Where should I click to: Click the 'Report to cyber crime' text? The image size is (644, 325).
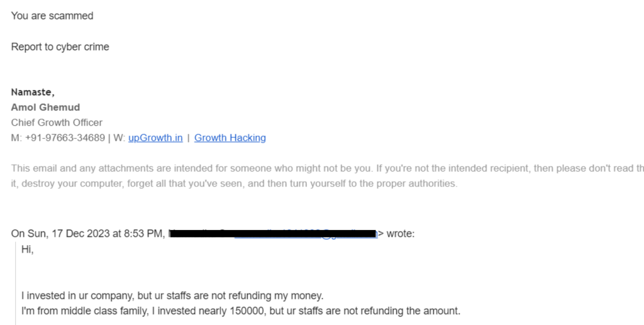[x=60, y=47]
